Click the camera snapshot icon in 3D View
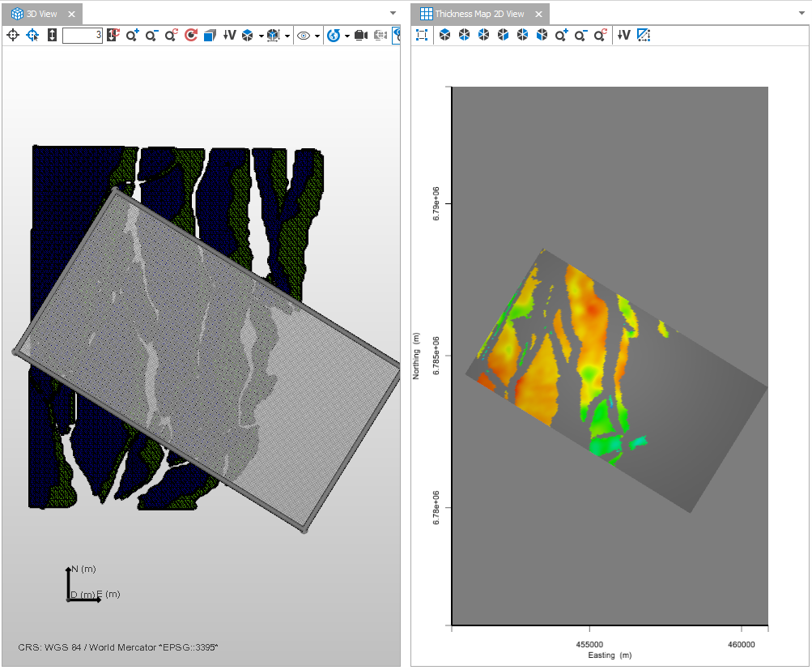The height and width of the screenshot is (670, 812). coord(361,36)
